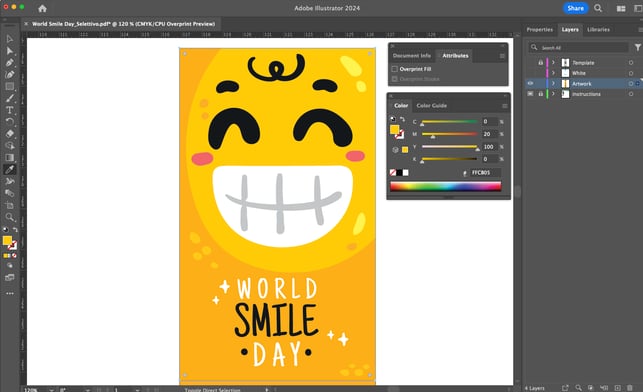Select the Selection tool arrow
Screen dimensions: 643x392
(9, 39)
